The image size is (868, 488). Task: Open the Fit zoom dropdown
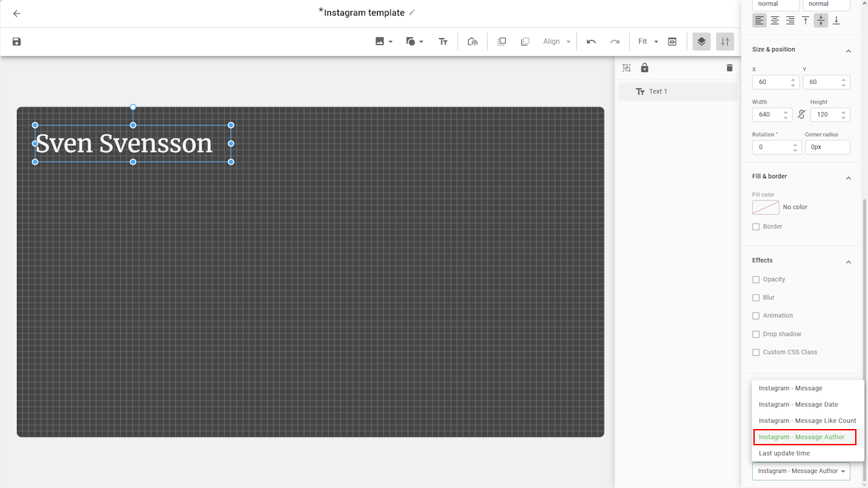tap(648, 42)
